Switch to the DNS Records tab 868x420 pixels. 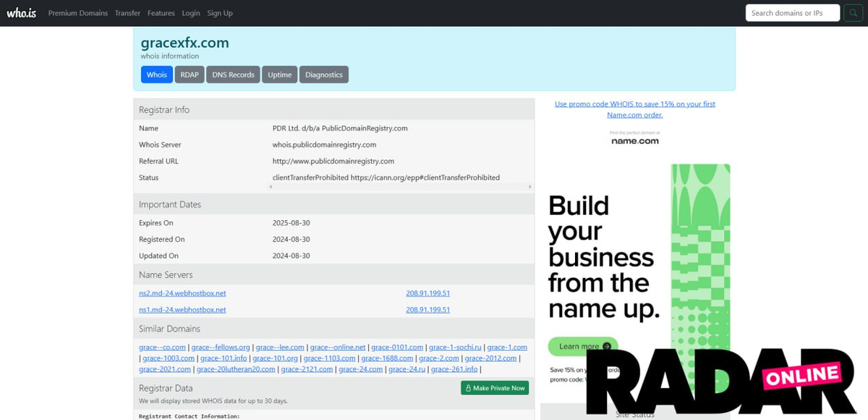pyautogui.click(x=233, y=75)
